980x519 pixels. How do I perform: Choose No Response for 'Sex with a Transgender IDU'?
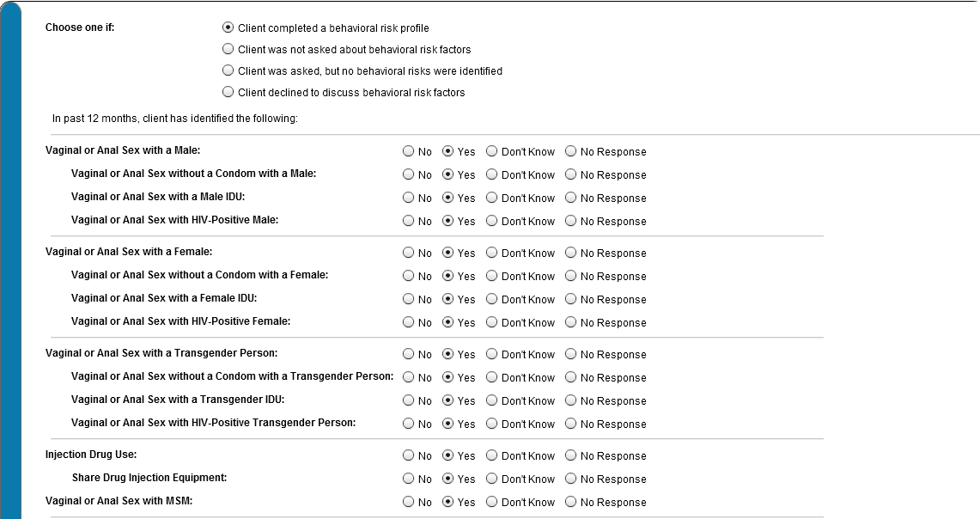570,400
